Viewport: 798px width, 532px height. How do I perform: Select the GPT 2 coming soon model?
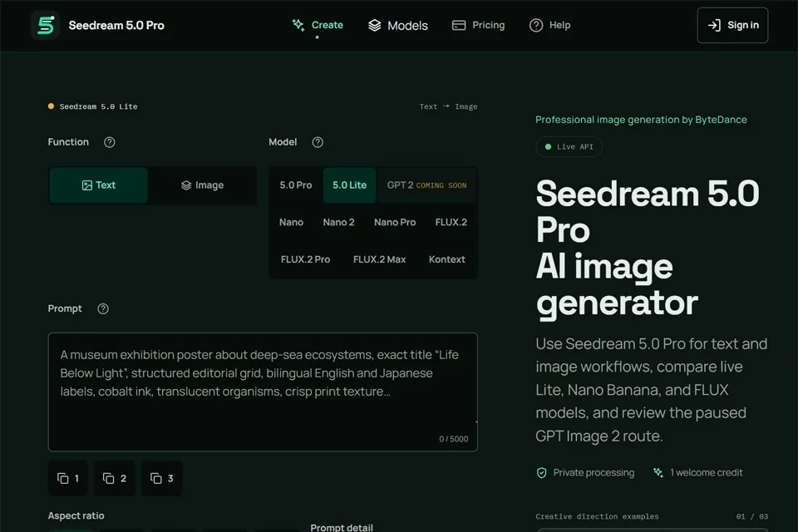[426, 185]
